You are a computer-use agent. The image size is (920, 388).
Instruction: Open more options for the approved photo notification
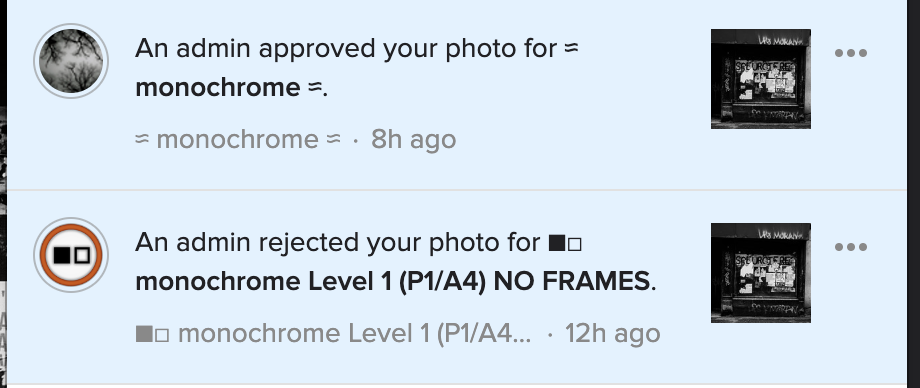[851, 53]
